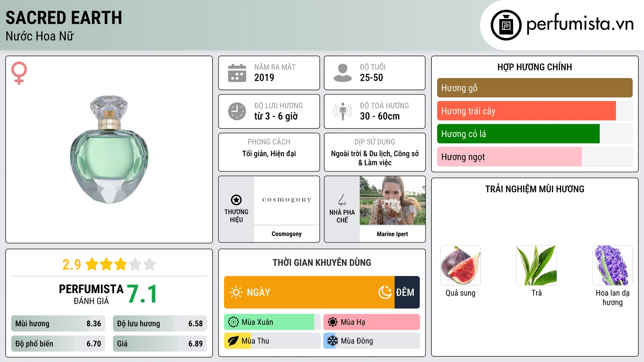
Task: Open the Sacred Earth perfume bottle image
Action: 109,150
